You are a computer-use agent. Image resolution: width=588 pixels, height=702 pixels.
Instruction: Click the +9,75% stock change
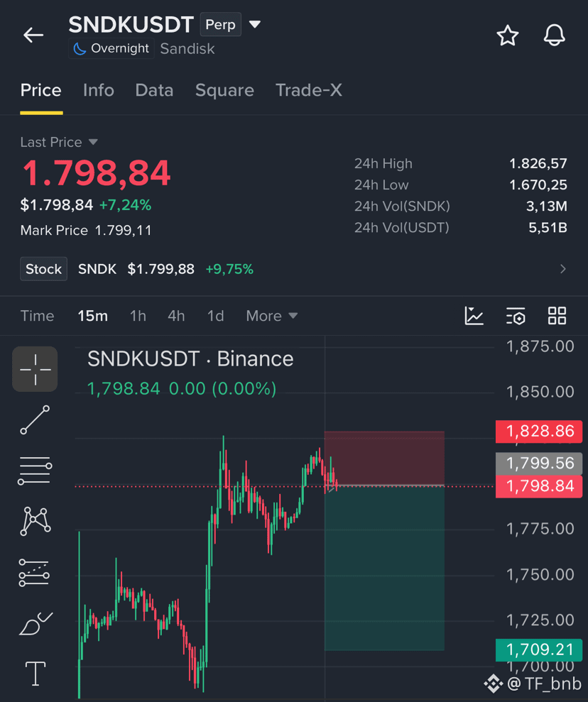[229, 269]
